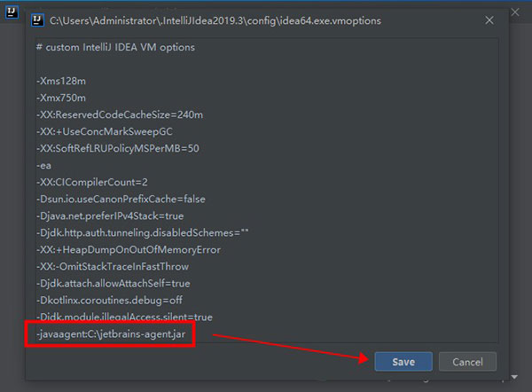The image size is (532, 392).
Task: Click the javaagent jetbrains-agent.jar line
Action: pyautogui.click(x=111, y=334)
